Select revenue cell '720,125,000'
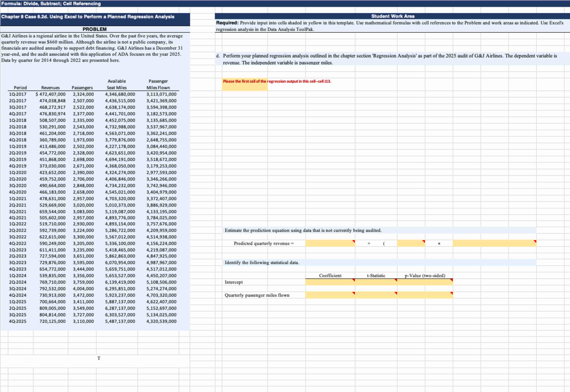The image size is (570, 392). (x=53, y=321)
